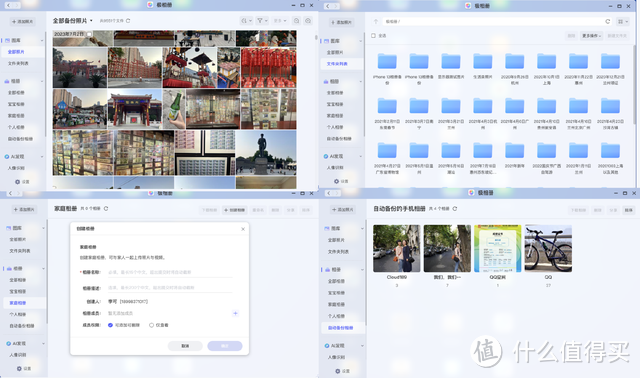Click 添加照片 in the all-photos window sidebar

(23, 22)
